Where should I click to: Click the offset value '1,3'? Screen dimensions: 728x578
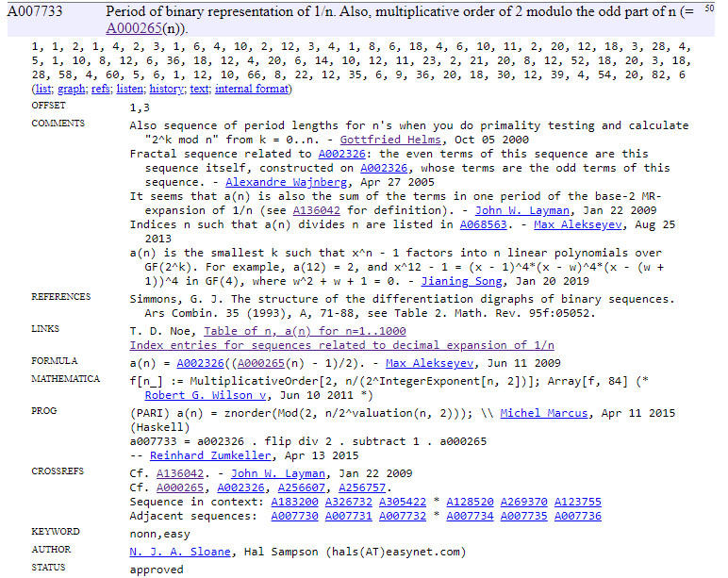(140, 107)
